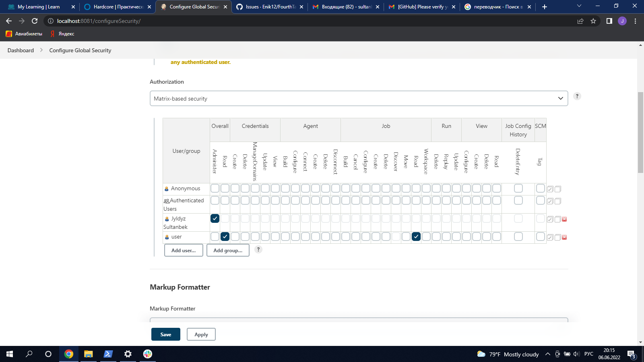Enable Job Build for user
The height and width of the screenshot is (362, 644).
point(346,237)
